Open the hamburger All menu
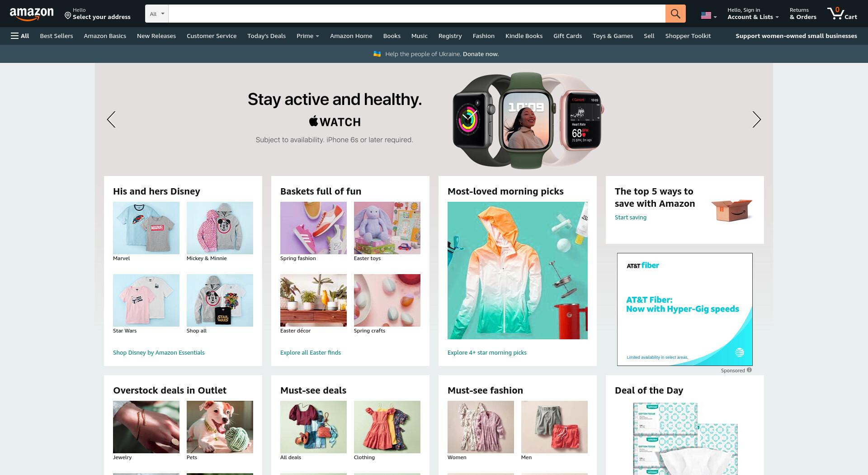Viewport: 868px width, 475px height. coord(20,36)
